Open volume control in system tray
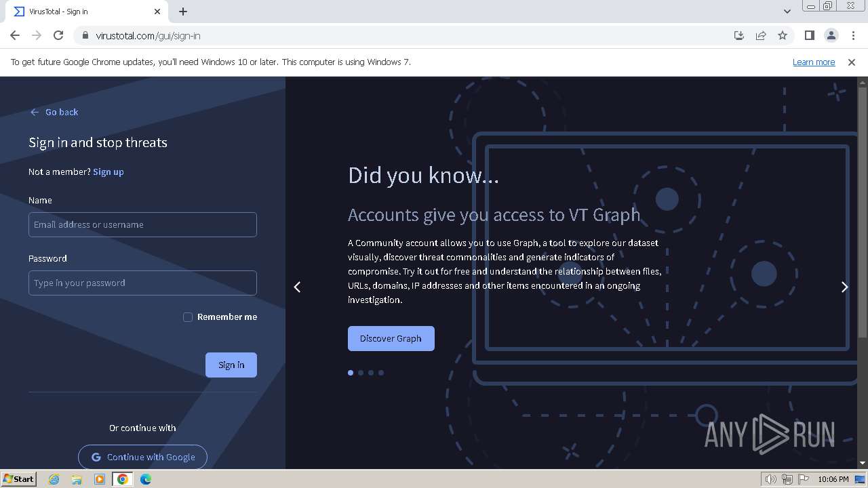Viewport: 868px width, 488px height. click(x=771, y=479)
